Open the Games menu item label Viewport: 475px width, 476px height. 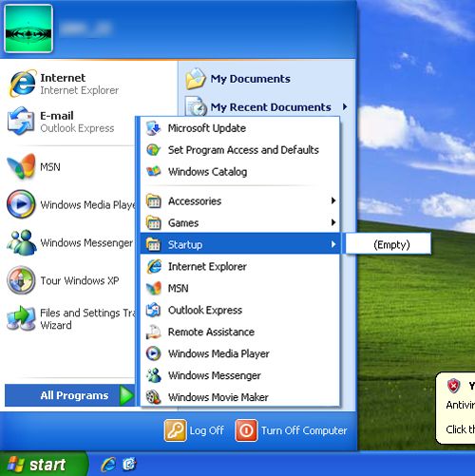tap(183, 223)
